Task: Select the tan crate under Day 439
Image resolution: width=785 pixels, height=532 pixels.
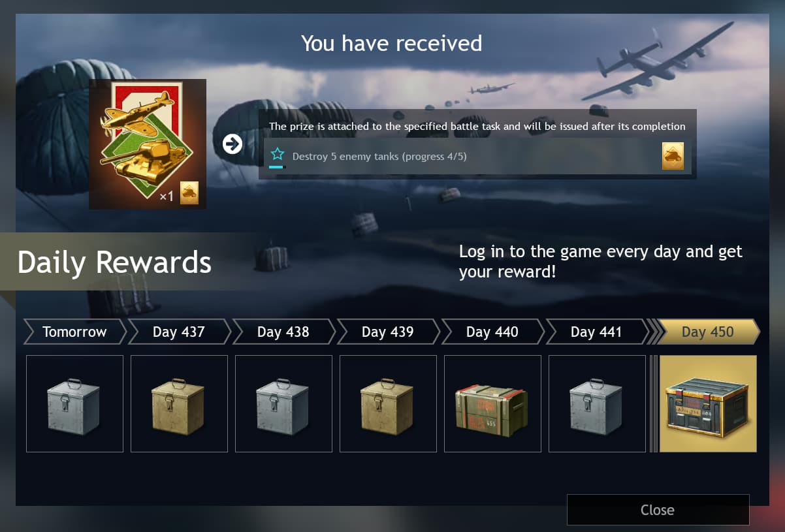Action: 388,403
